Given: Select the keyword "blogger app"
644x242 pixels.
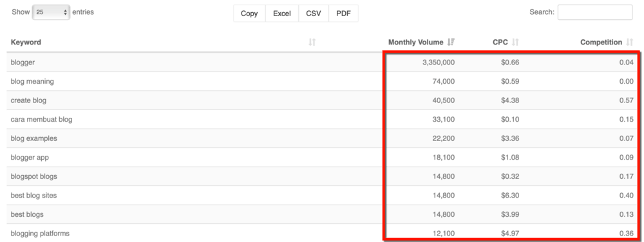Looking at the screenshot, I should [30, 157].
